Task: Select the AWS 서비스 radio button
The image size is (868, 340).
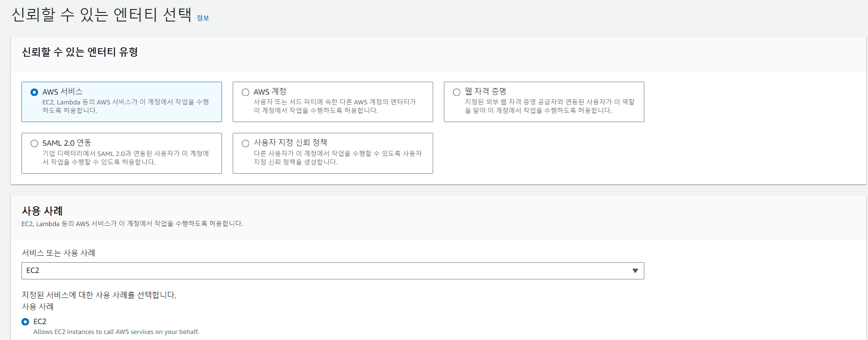Action: [x=34, y=92]
